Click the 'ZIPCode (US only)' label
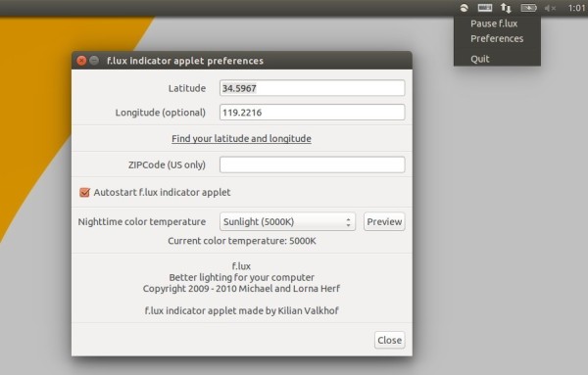The height and width of the screenshot is (375, 588). point(167,164)
